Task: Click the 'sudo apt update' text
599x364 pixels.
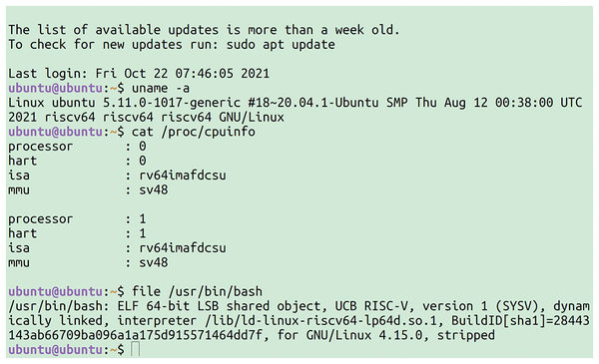Action: point(281,45)
